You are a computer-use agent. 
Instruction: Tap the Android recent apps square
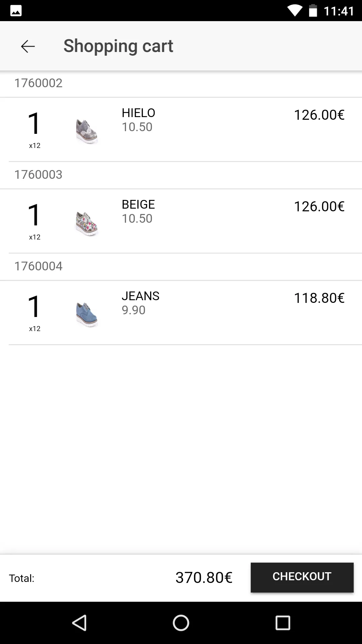[283, 623]
